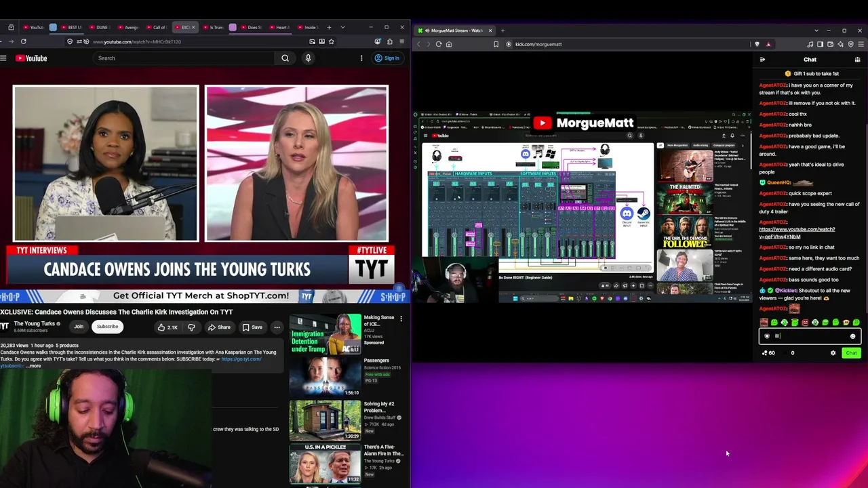Close the active EXCL YouTube tab
The height and width of the screenshot is (488, 868).
pyautogui.click(x=193, y=28)
